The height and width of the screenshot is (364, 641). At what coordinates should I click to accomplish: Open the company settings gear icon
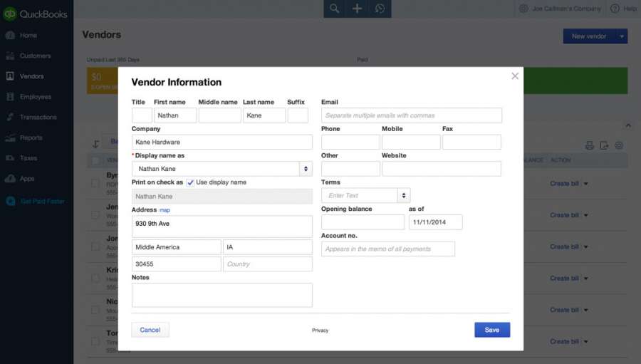[523, 9]
